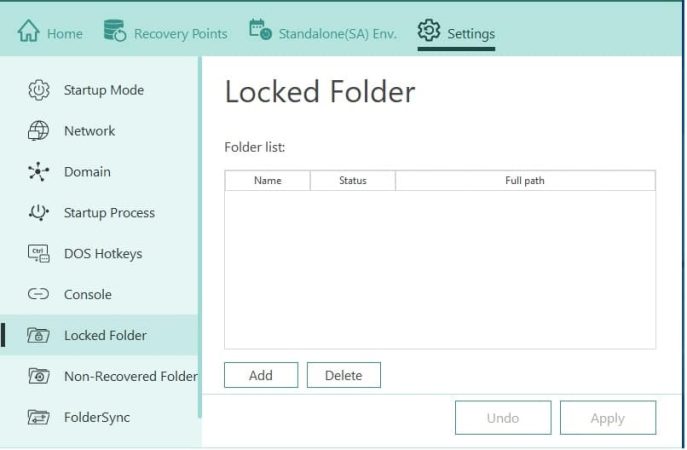This screenshot has width=687, height=450.
Task: Open the Non-Recovered Folder settings
Action: point(130,376)
